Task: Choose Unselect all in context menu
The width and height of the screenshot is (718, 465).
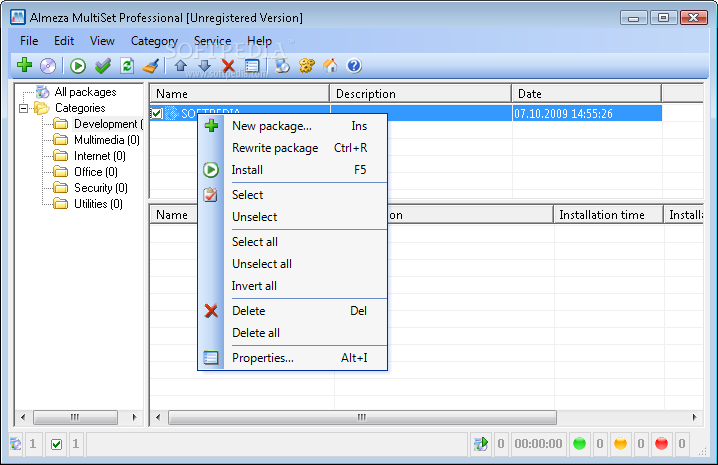Action: coord(293,264)
